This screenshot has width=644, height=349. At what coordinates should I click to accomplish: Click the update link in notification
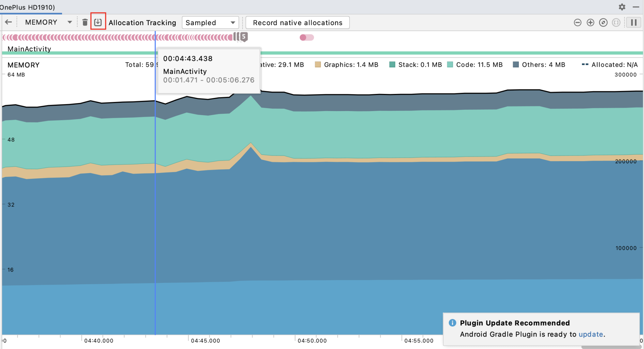point(591,334)
